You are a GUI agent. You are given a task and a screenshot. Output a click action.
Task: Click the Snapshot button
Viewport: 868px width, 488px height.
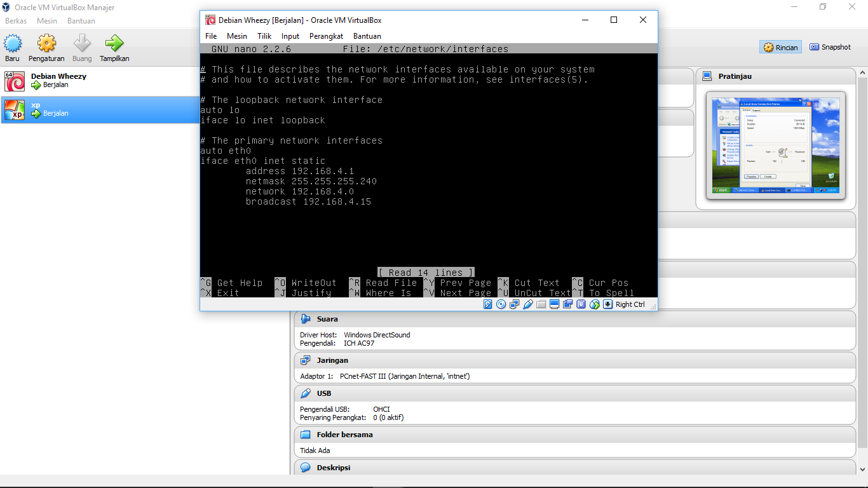pos(830,46)
